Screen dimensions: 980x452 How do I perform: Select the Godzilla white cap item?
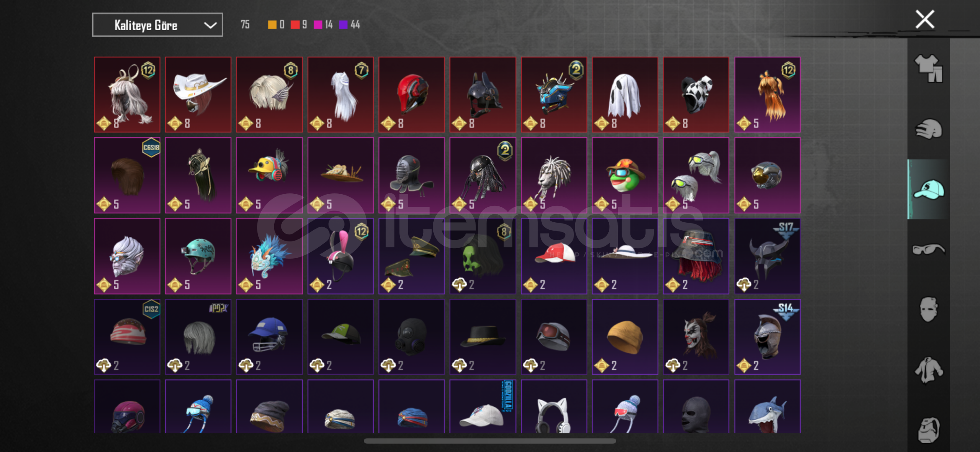[x=483, y=406]
